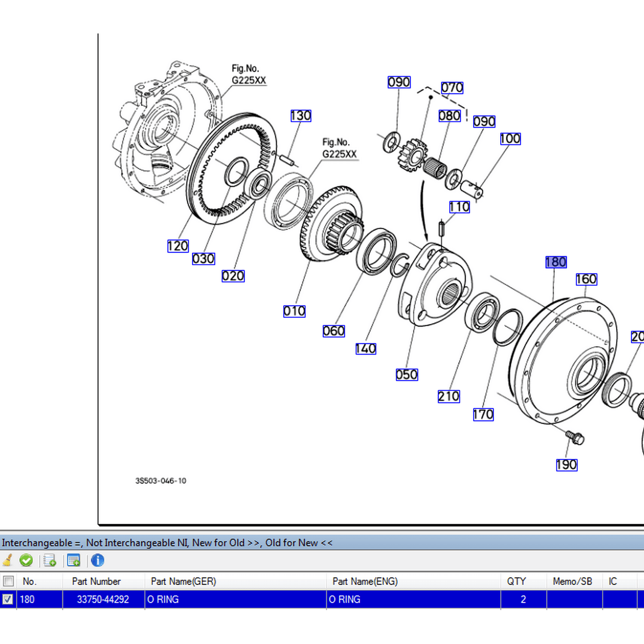Uncheck the checkbox for row 180
The width and height of the screenshot is (644, 644).
8,599
